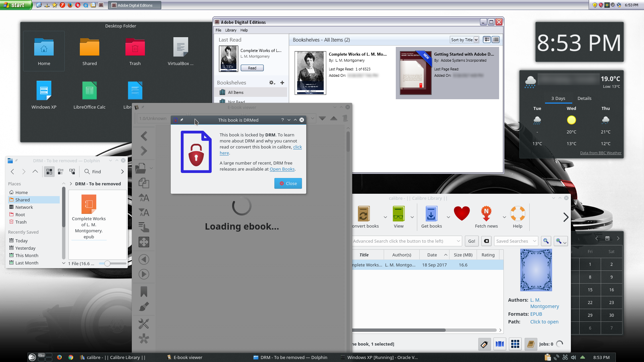Open Library menu in Adobe Digital Editions
Viewport: 644px width, 362px height.
tap(231, 30)
